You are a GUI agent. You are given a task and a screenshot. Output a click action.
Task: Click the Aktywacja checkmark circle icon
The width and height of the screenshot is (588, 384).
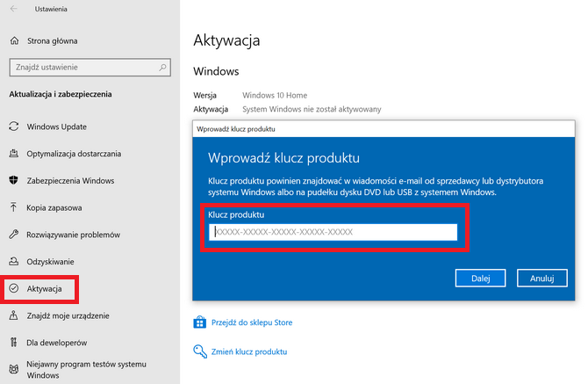pos(13,288)
